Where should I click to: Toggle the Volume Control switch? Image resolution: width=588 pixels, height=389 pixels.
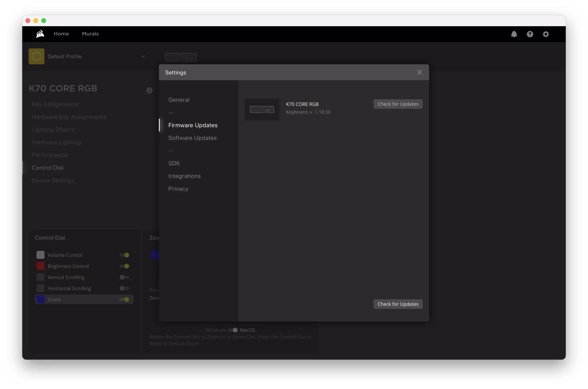124,255
